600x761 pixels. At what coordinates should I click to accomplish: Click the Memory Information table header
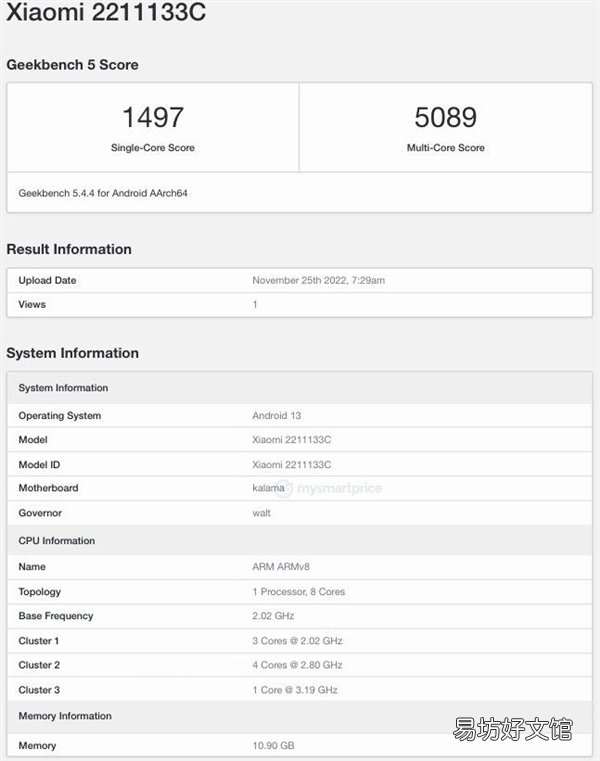point(300,716)
